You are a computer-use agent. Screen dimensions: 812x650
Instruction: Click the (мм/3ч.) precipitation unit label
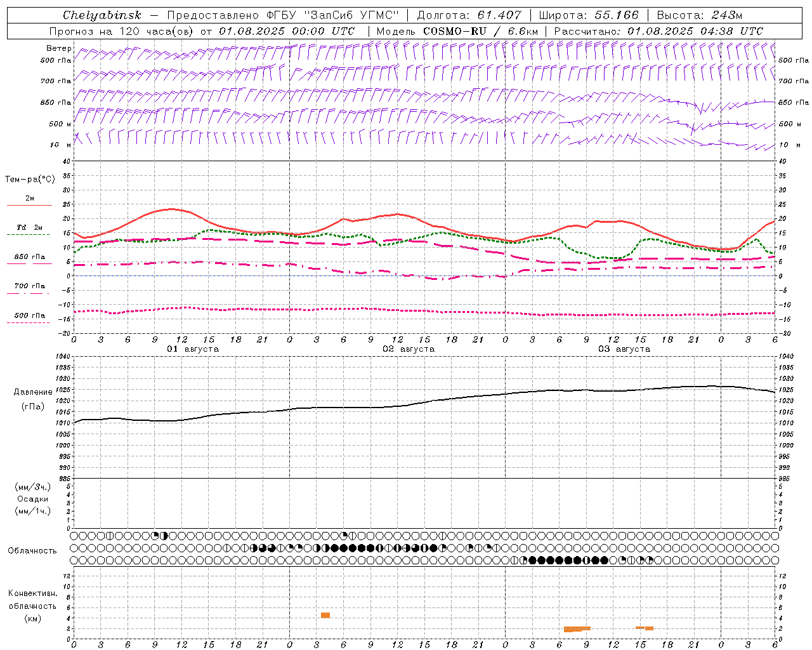pos(33,487)
